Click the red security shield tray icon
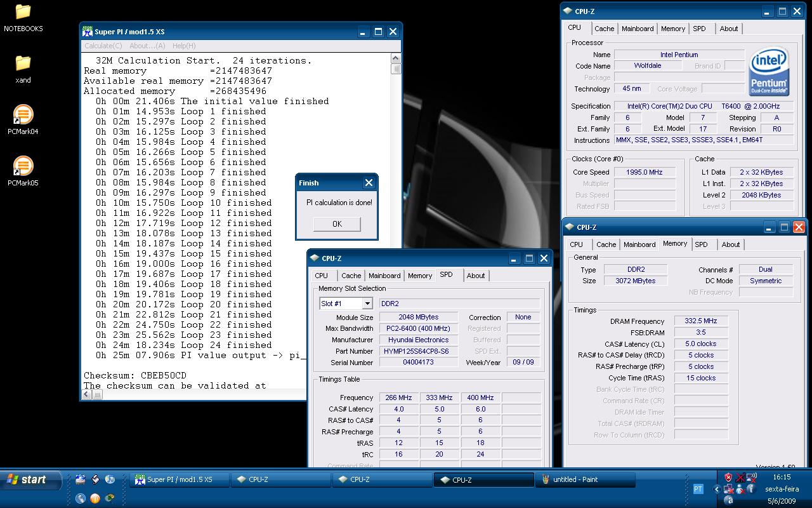Screen dimensions: 812x508 coord(728,478)
